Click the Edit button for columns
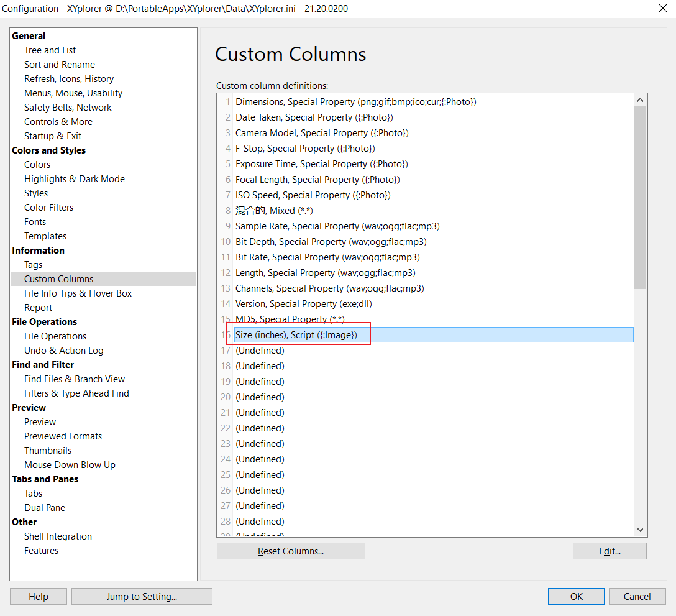This screenshot has height=616, width=676. [x=609, y=551]
